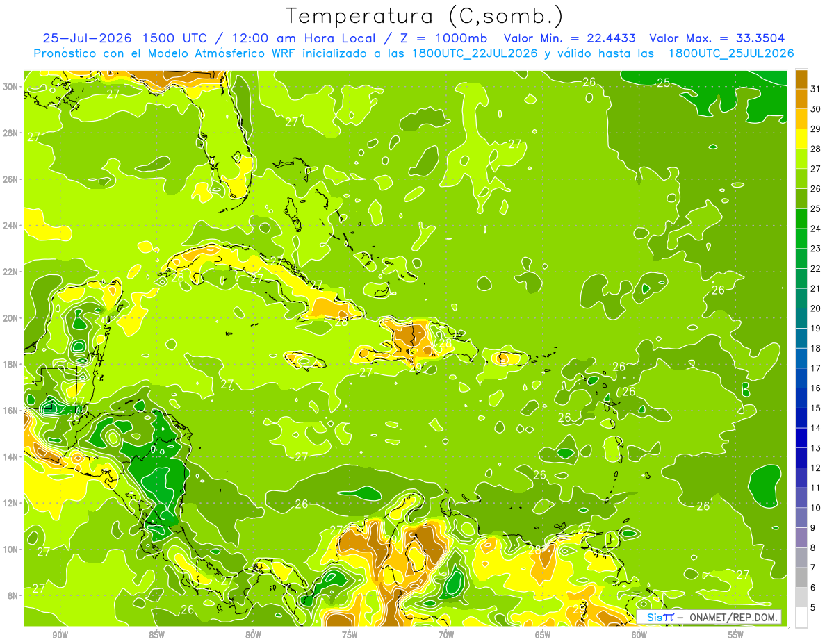The height and width of the screenshot is (644, 834).
Task: Click the '90W' longitude axis label
Action: [60, 635]
